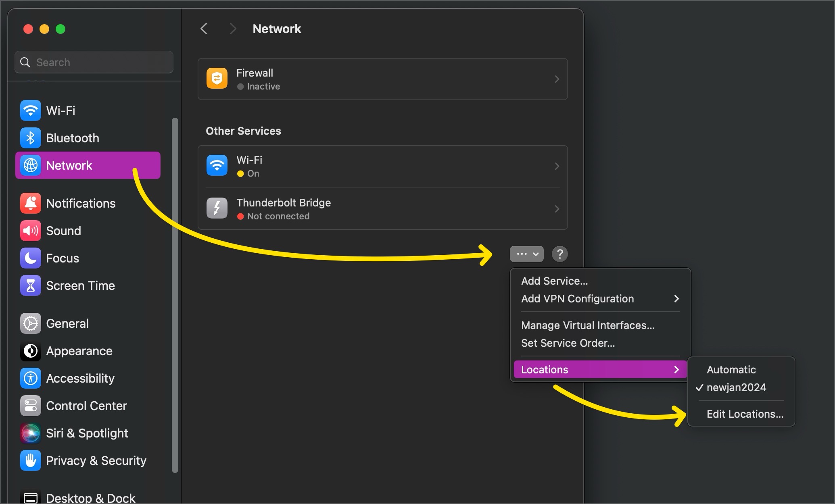The height and width of the screenshot is (504, 835).
Task: Select the newjan2024 checked location
Action: [736, 387]
